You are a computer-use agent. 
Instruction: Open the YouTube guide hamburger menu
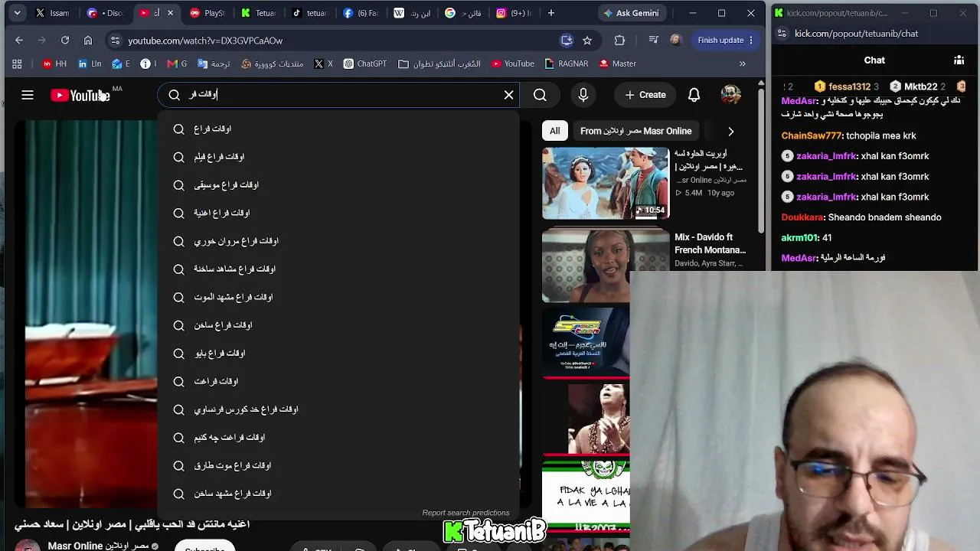point(28,95)
